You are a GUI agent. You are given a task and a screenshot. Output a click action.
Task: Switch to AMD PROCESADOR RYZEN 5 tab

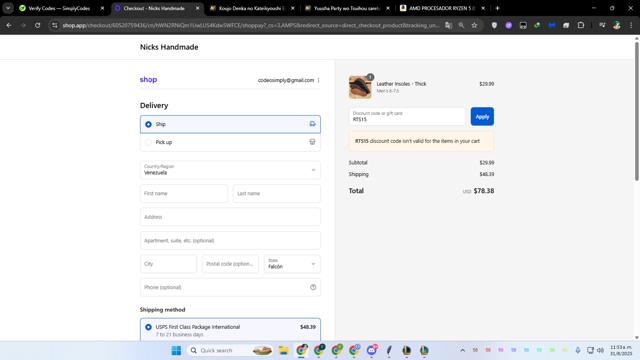pos(441,8)
